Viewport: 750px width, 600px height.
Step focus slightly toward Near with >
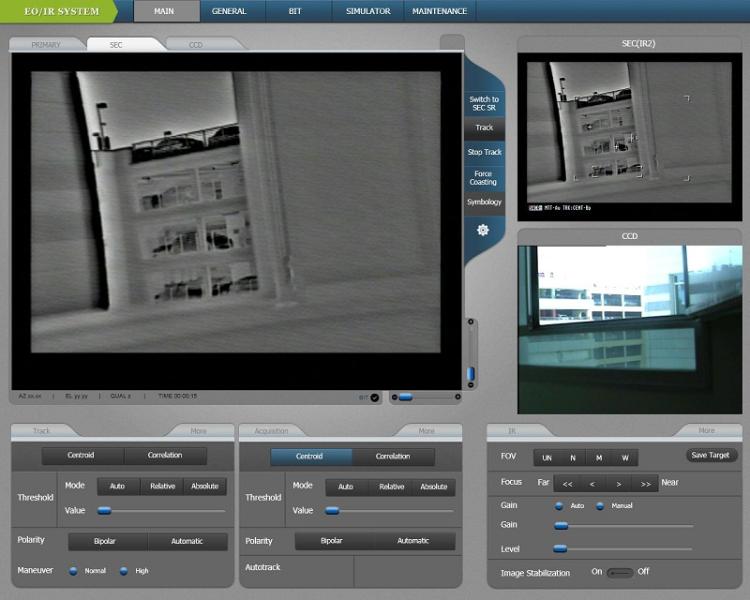[619, 484]
